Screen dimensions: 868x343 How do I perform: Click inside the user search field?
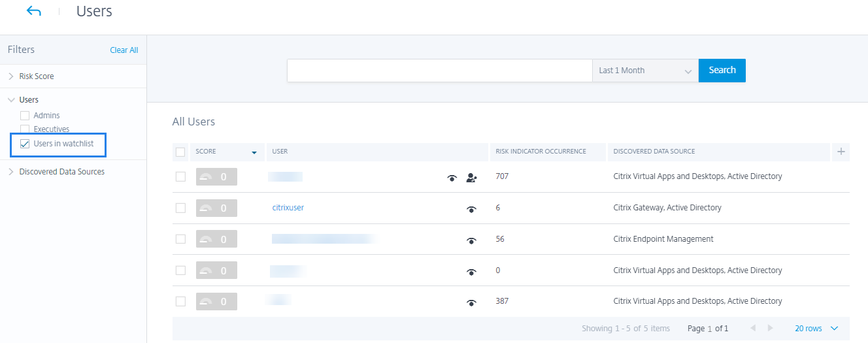click(x=439, y=71)
